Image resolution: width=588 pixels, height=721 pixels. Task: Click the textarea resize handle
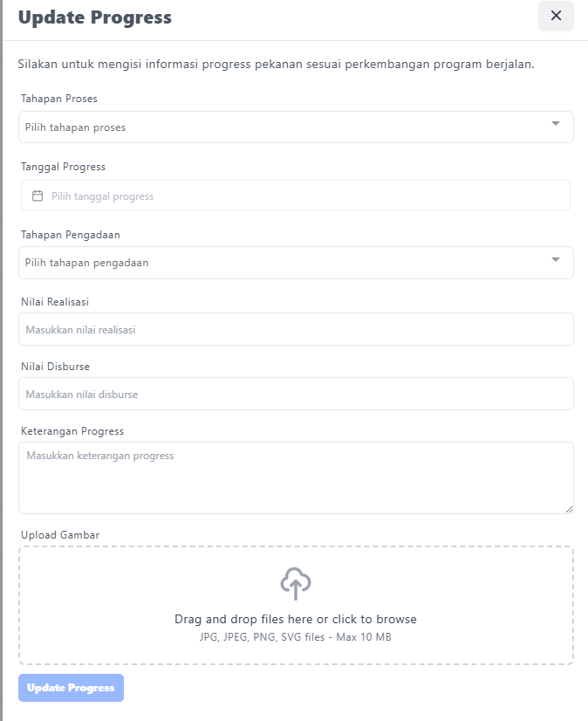tap(569, 509)
